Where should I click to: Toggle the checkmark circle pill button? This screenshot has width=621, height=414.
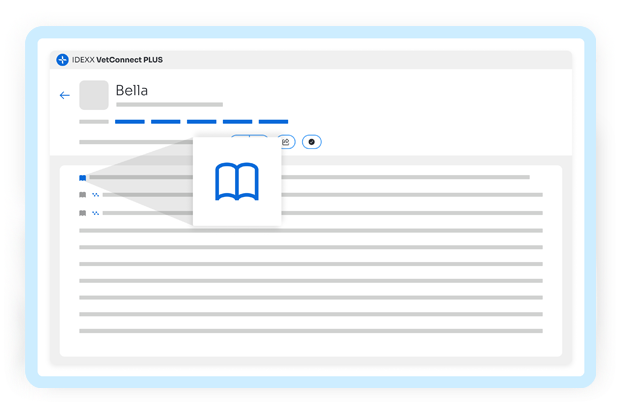coord(312,142)
